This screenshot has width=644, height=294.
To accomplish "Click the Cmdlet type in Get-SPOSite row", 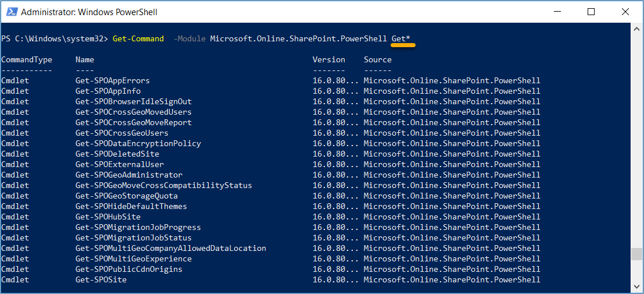I will click(x=15, y=280).
